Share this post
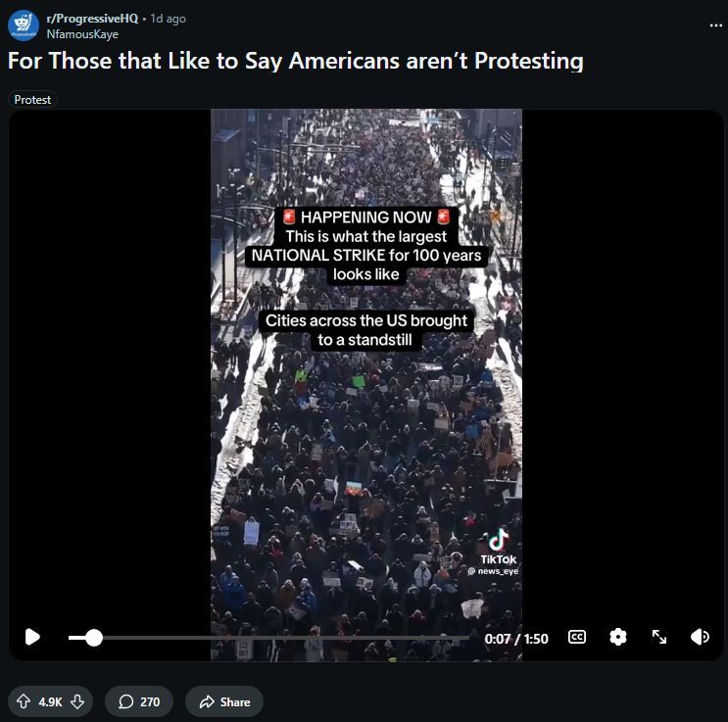728x722 pixels. pyautogui.click(x=224, y=701)
